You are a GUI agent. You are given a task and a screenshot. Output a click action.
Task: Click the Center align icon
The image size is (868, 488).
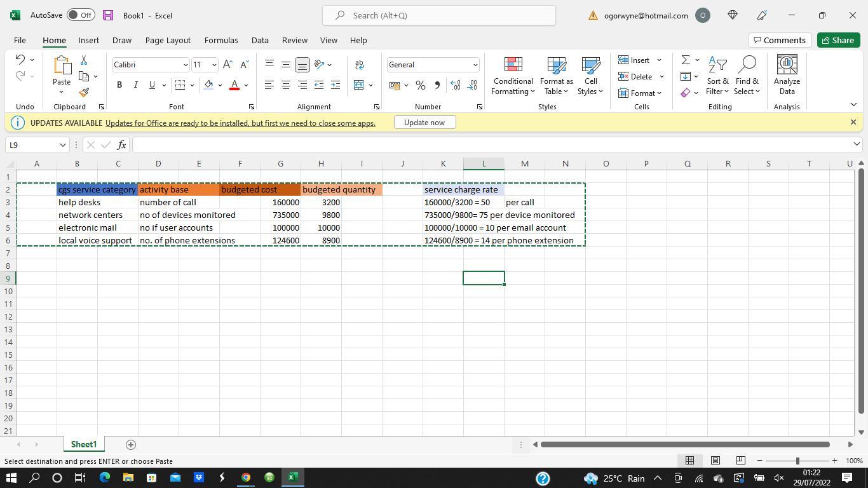(286, 85)
